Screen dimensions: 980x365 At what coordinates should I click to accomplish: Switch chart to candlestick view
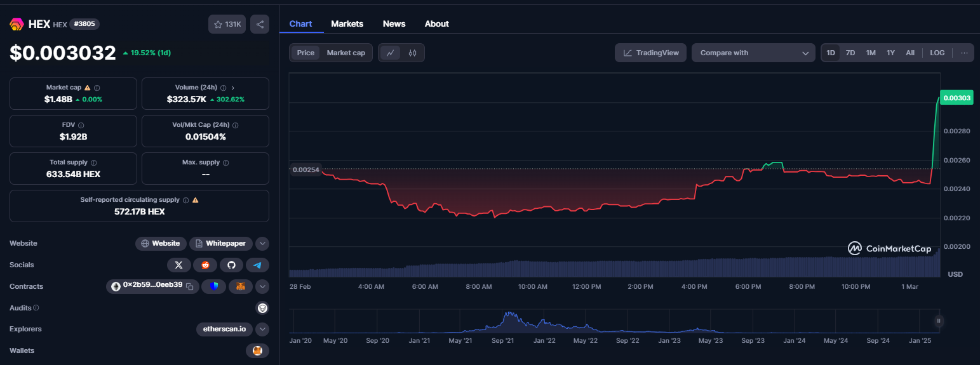(x=412, y=53)
